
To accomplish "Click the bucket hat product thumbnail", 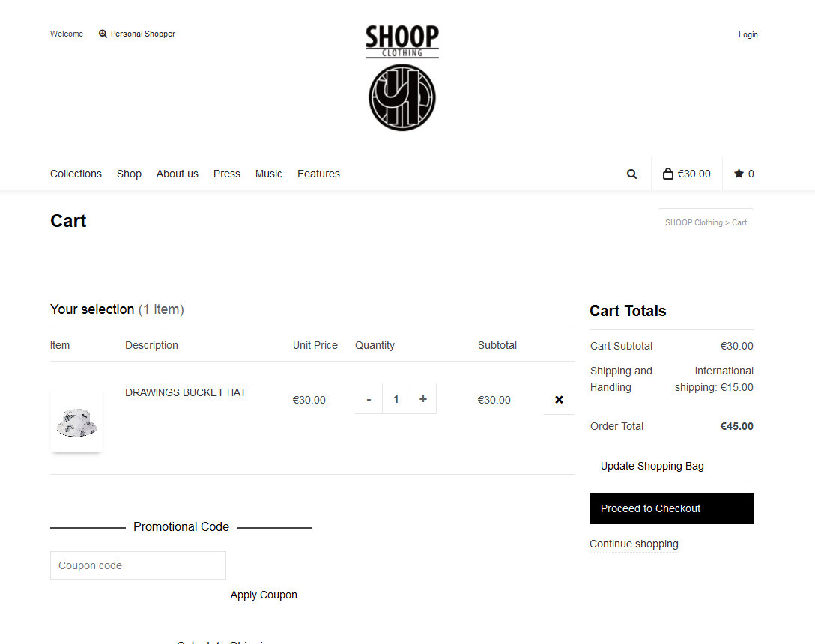I will click(x=76, y=421).
